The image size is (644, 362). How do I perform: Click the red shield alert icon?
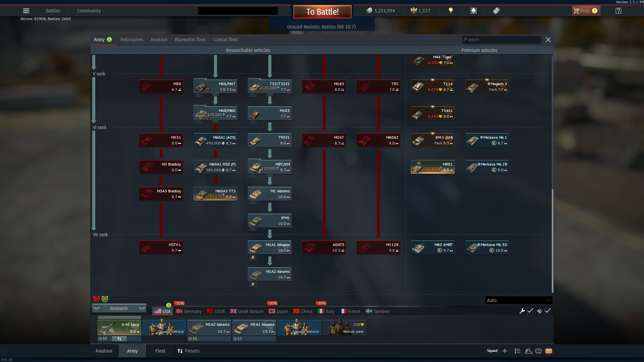pos(96,299)
